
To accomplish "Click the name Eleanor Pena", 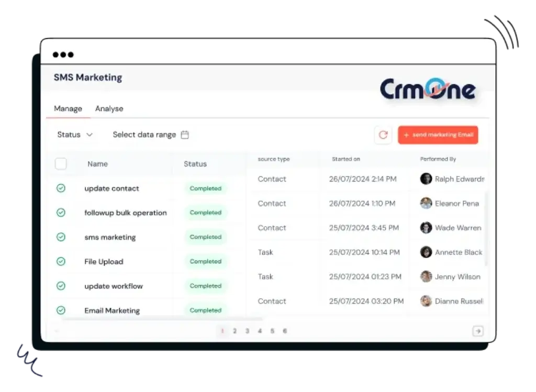I will click(x=456, y=204).
